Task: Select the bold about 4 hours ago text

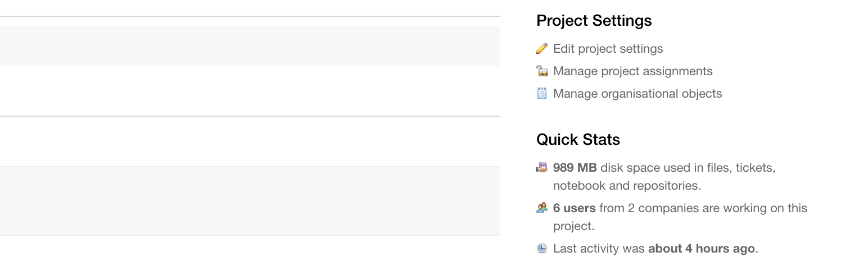Action: [x=701, y=249]
